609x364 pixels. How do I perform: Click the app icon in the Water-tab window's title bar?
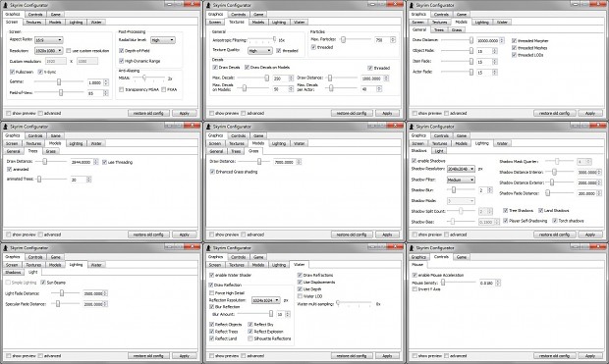[208, 248]
